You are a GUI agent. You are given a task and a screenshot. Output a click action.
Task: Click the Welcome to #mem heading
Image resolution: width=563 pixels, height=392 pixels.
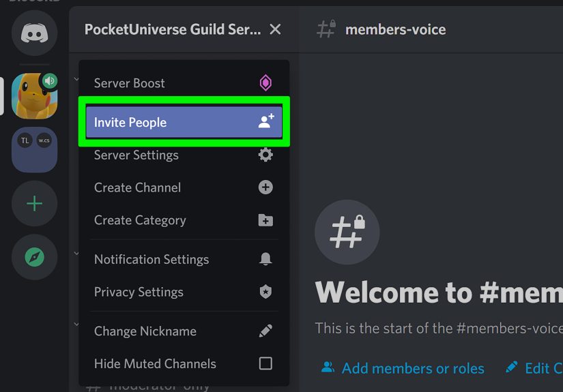(x=439, y=292)
